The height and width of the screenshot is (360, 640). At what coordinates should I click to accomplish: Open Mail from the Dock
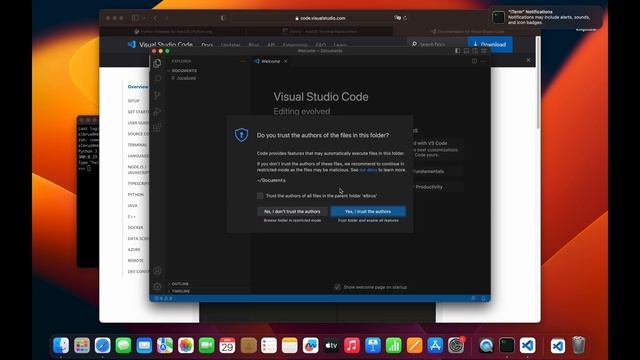pos(144,345)
